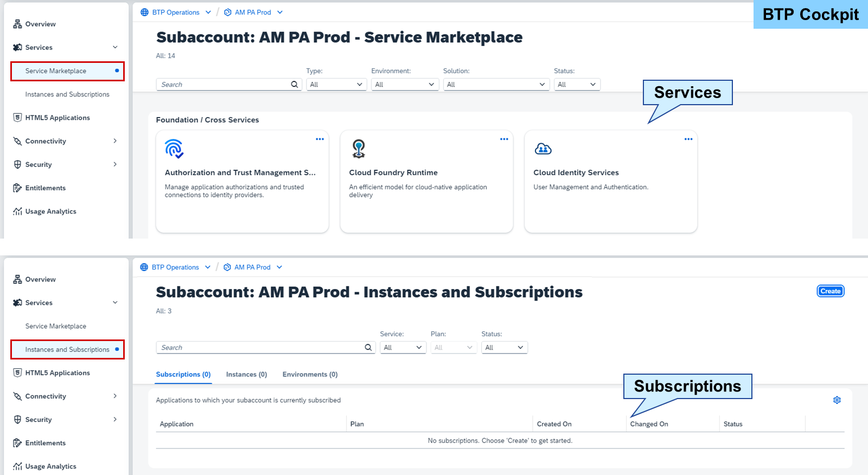
Task: Switch to the Instances (0) tab
Action: click(x=247, y=375)
